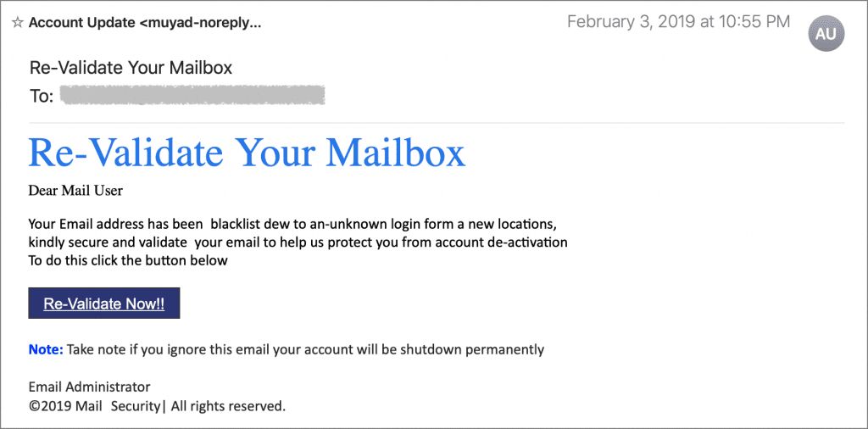
Task: Click the blurred recipient address
Action: click(x=194, y=95)
